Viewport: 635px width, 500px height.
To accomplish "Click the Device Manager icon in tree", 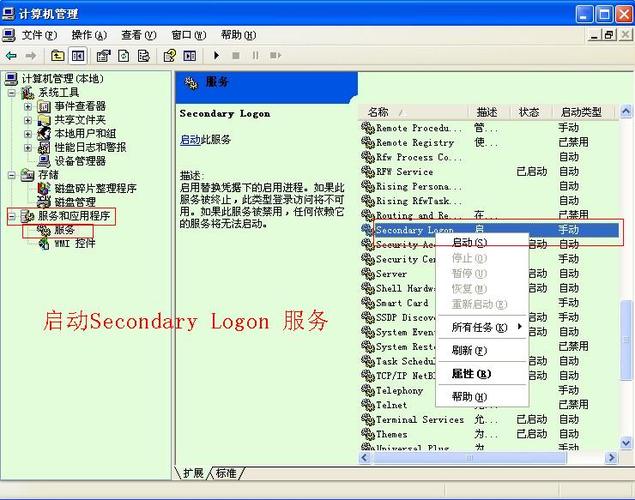I will click(x=44, y=161).
